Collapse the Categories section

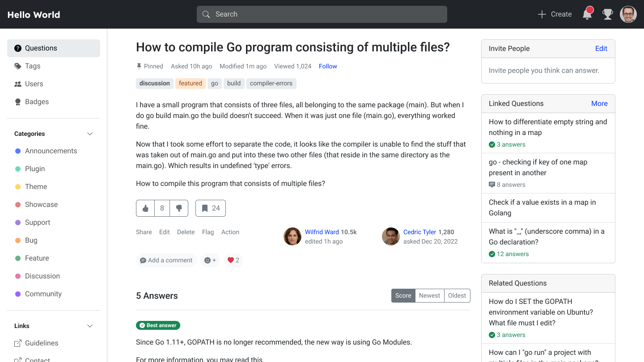click(90, 134)
